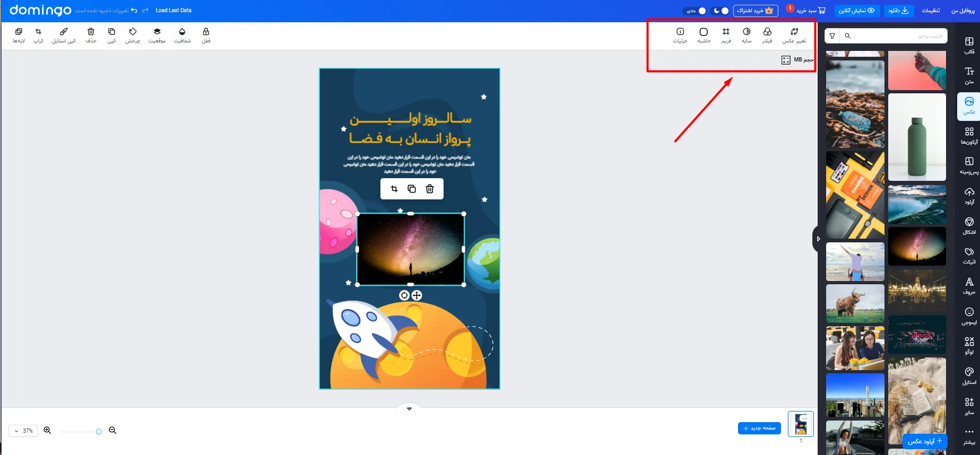The height and width of the screenshot is (455, 980).
Task: Open My Profile (پروفایل من) menu
Action: click(x=963, y=11)
